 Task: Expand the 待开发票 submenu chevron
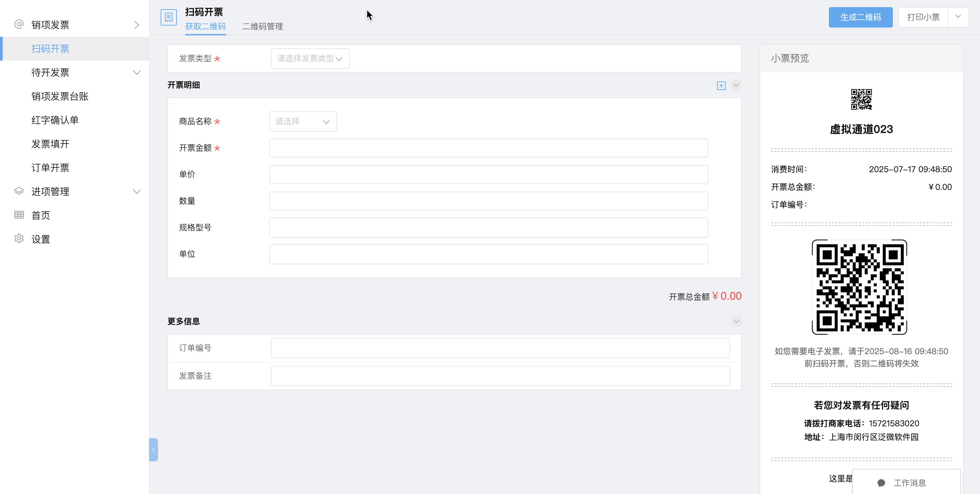136,72
